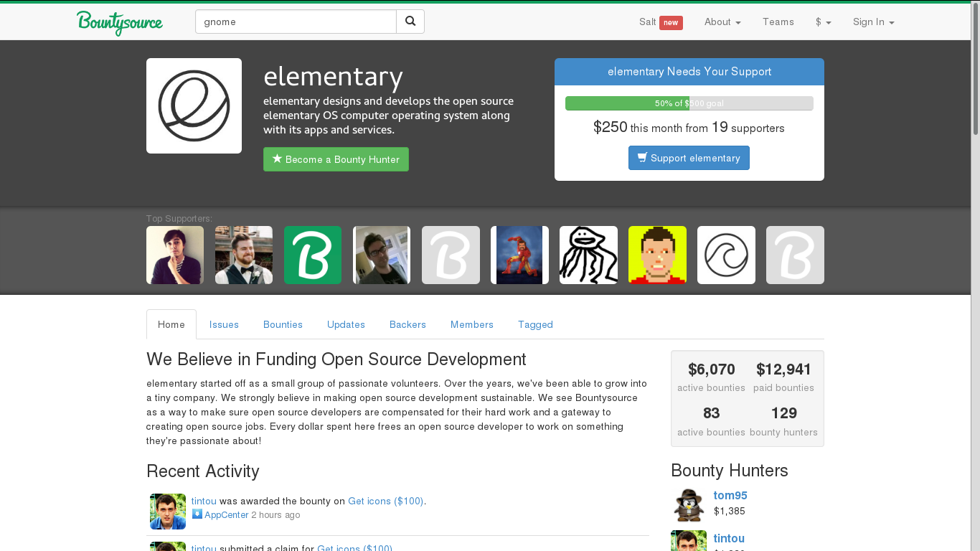Open top supporter avatar with bearded man in bow tie

click(x=244, y=255)
